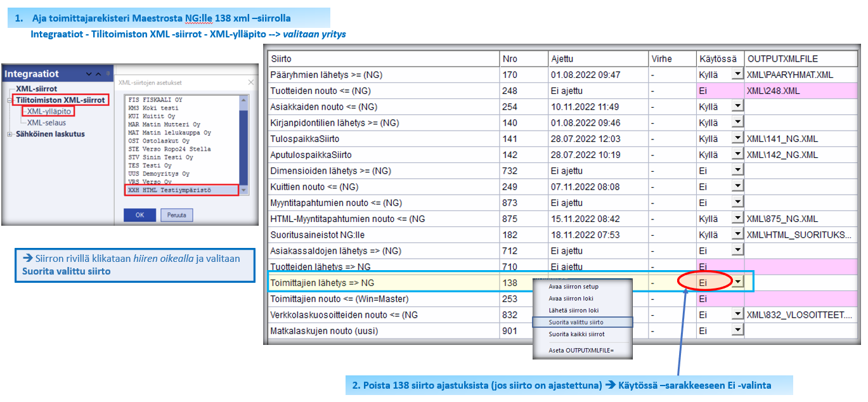The height and width of the screenshot is (402, 868).
Task: Click the up chevron in Integraatiot header
Action: pyautogui.click(x=98, y=74)
